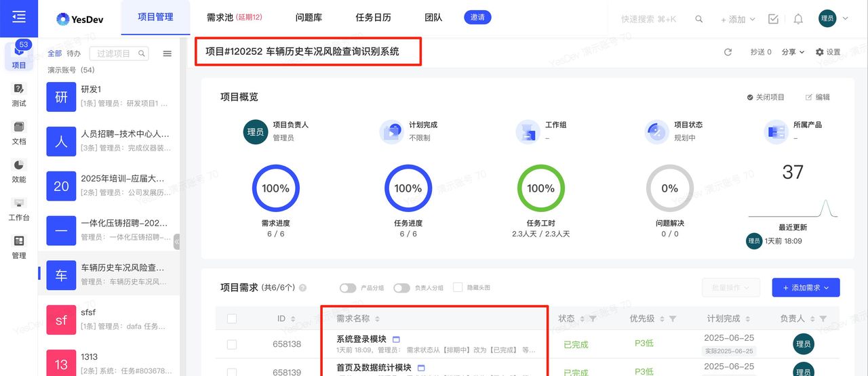Open the 系统登录模块 requirement
This screenshot has height=376, width=868.
click(x=361, y=339)
